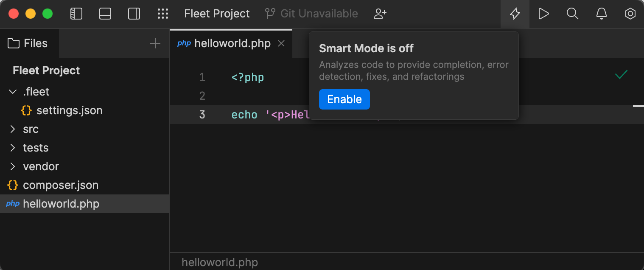Screen dimensions: 644x270
Task: Collapse the .fleet folder
Action: point(12,91)
